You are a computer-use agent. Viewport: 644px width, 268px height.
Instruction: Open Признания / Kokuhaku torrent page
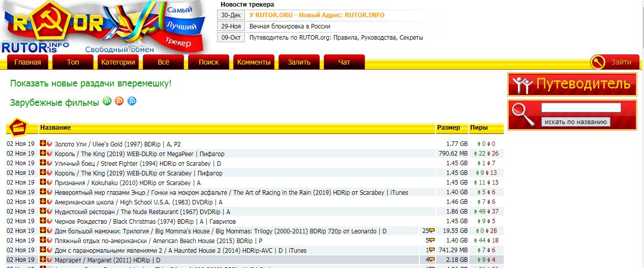click(128, 183)
